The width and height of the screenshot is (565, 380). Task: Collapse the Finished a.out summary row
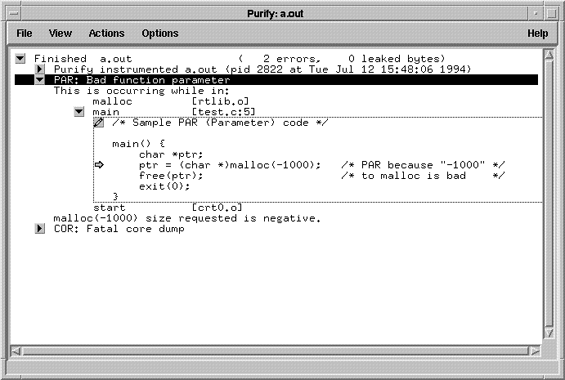click(x=20, y=59)
